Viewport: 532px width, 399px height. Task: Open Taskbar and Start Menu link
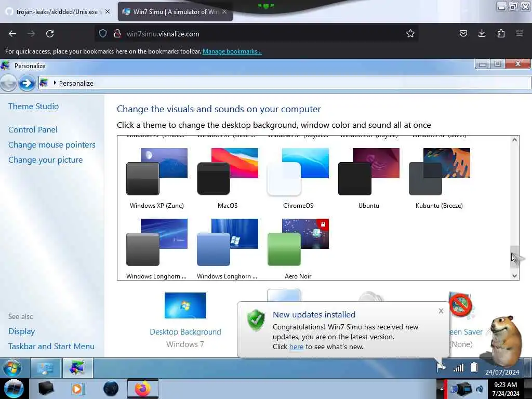point(51,347)
